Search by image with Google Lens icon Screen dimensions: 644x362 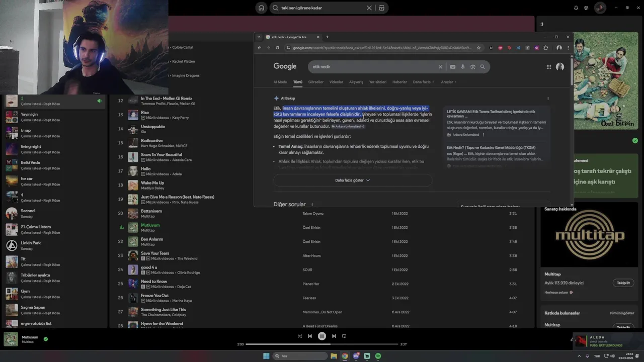(x=473, y=67)
